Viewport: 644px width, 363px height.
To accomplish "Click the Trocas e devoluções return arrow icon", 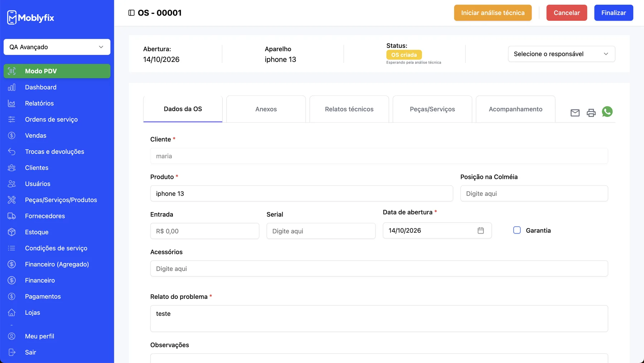I will tap(12, 152).
